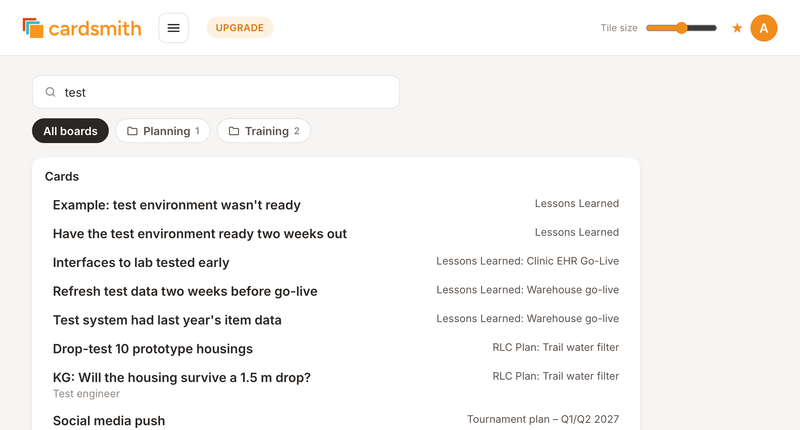Click the orange star icon

[737, 28]
